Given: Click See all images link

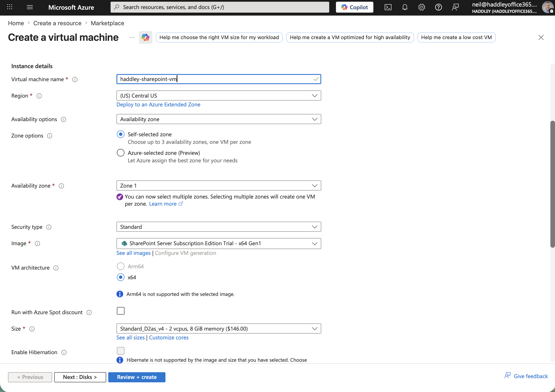Looking at the screenshot, I should (133, 253).
